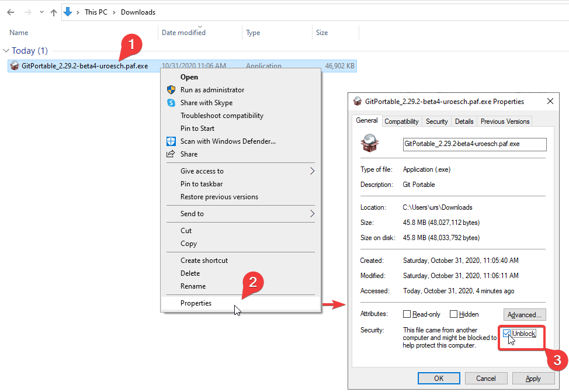569x392 pixels.
Task: Click the Explorer back arrow
Action: click(11, 12)
